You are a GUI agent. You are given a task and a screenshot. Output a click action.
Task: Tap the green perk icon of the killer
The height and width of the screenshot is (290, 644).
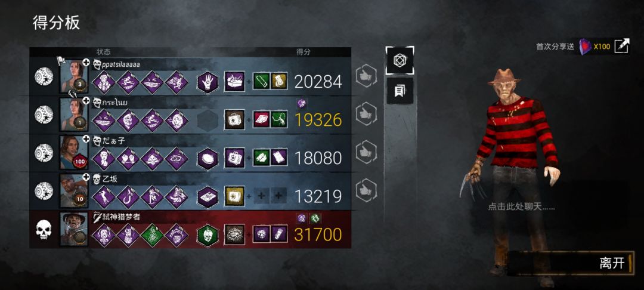coord(152,235)
